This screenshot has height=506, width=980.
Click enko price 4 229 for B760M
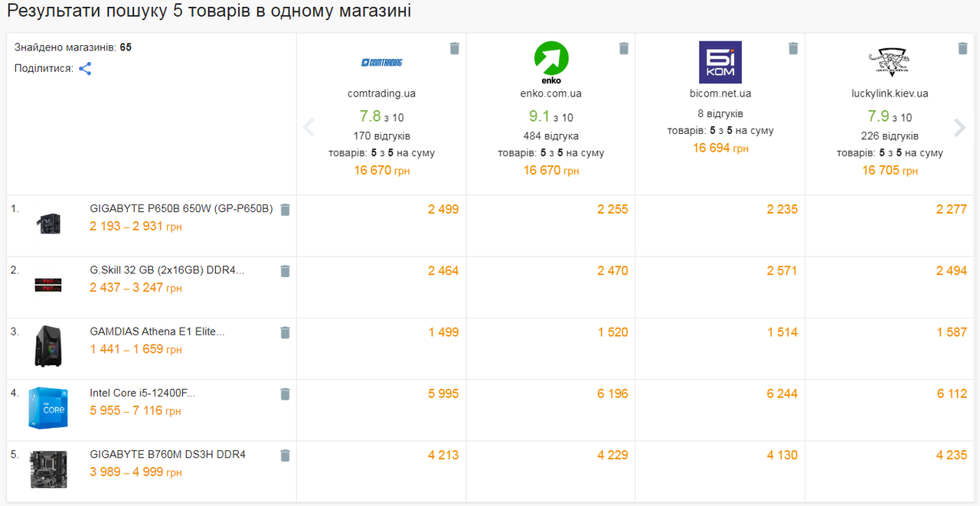(x=612, y=455)
